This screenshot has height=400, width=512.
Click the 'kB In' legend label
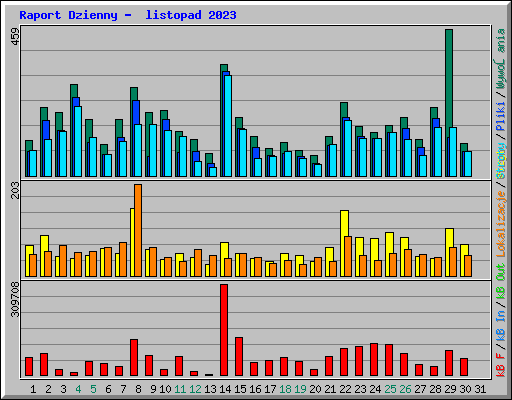(x=500, y=326)
